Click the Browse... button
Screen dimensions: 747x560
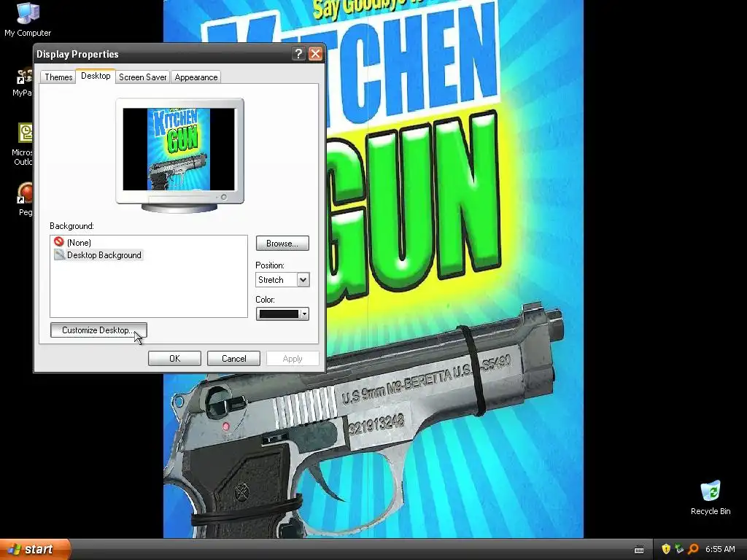click(282, 244)
